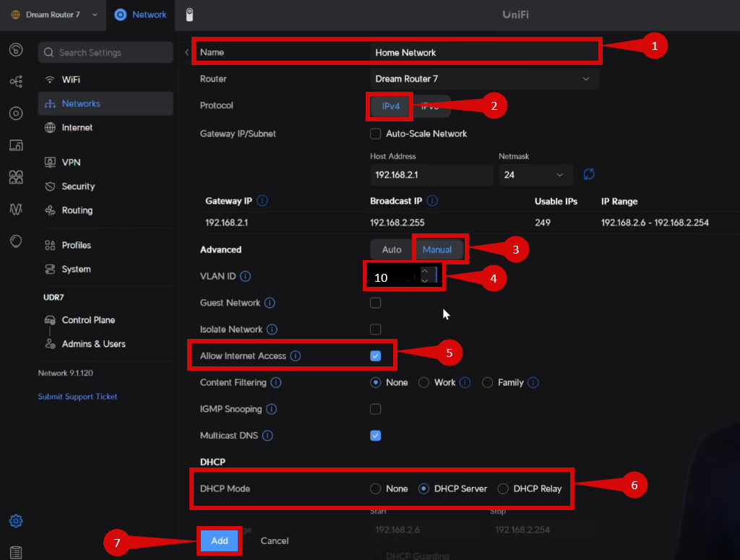
Task: Select the IPv4 protocol option
Action: pos(391,106)
